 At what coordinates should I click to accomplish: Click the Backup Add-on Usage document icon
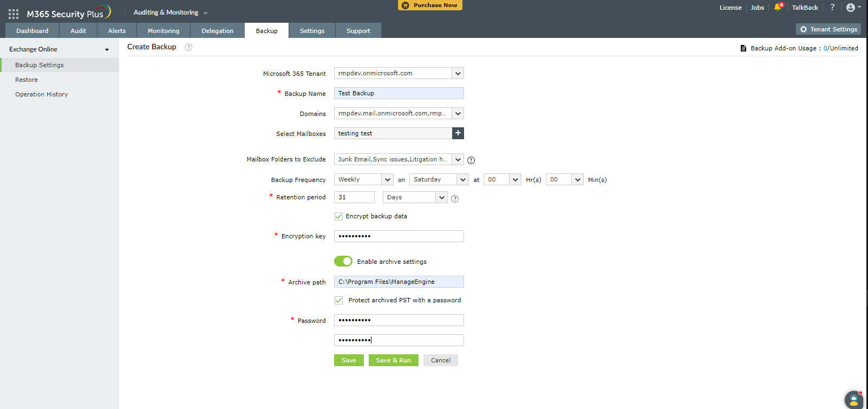point(743,48)
